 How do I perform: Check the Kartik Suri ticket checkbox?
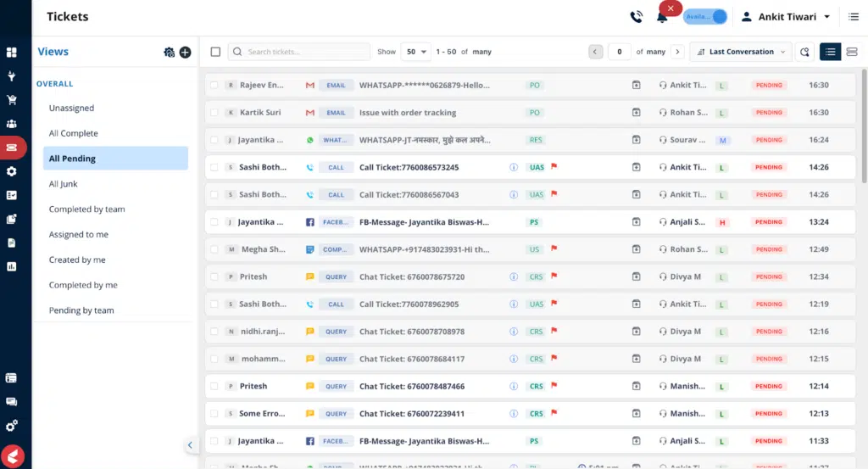point(214,113)
